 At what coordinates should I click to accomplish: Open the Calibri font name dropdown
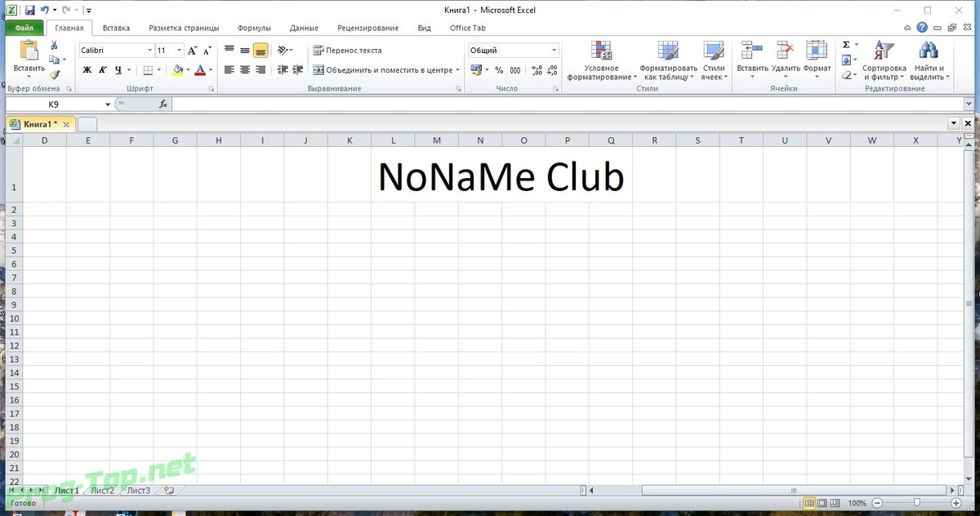pyautogui.click(x=149, y=51)
